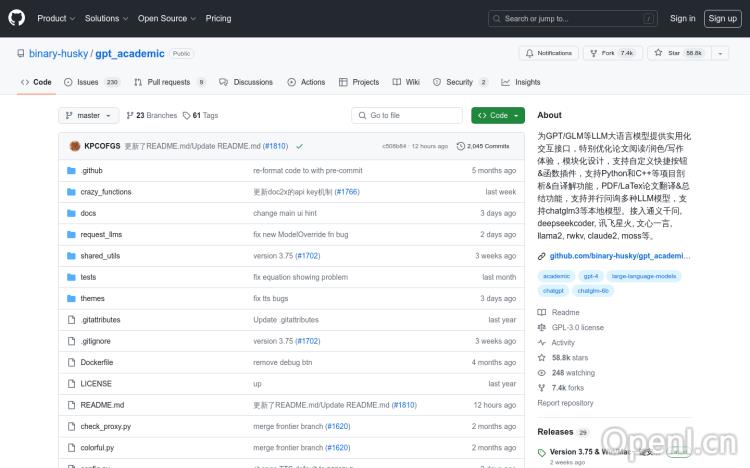750x468 pixels.
Task: Switch to the Issues tab
Action: (88, 82)
